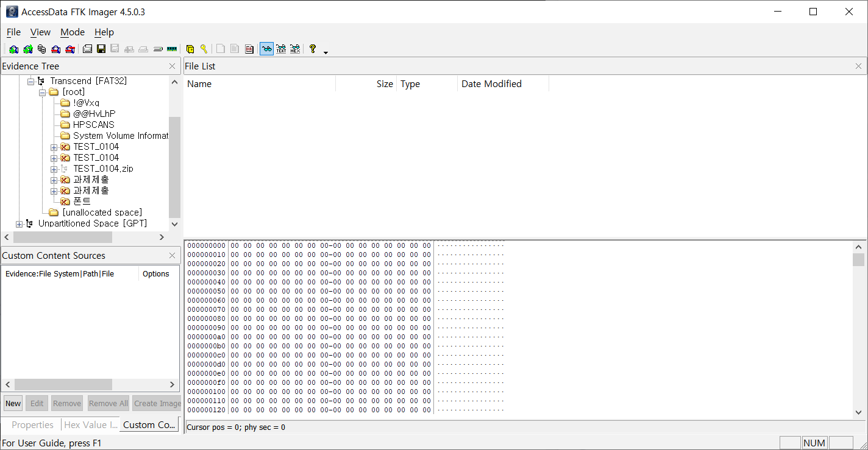Click the Create Image button
Image resolution: width=868 pixels, height=450 pixels.
click(157, 403)
